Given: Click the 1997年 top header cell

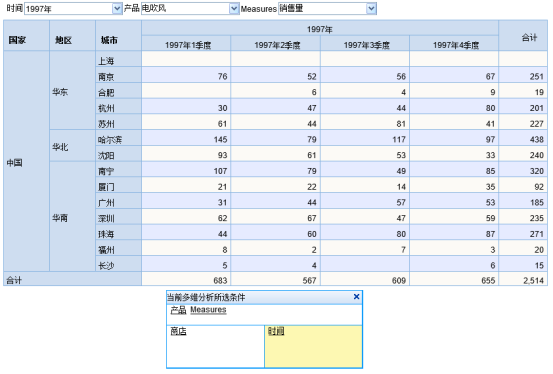Looking at the screenshot, I should pos(320,28).
